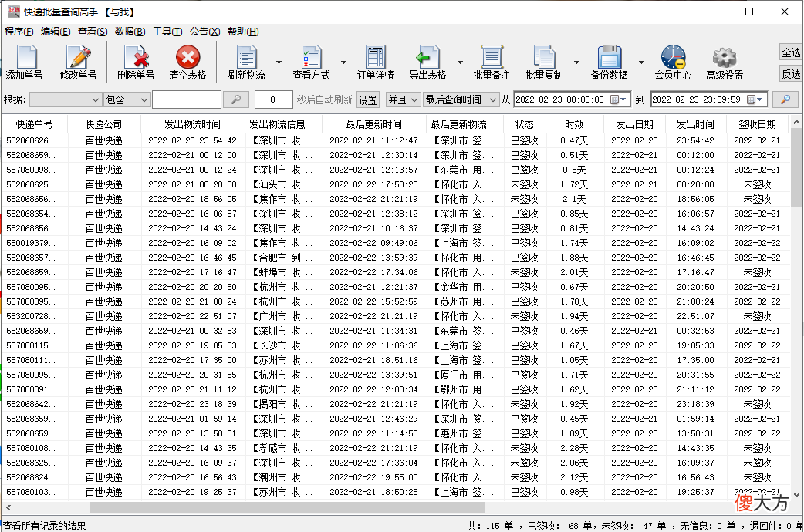
Task: Open 高级设置 gear icon
Action: point(725,62)
